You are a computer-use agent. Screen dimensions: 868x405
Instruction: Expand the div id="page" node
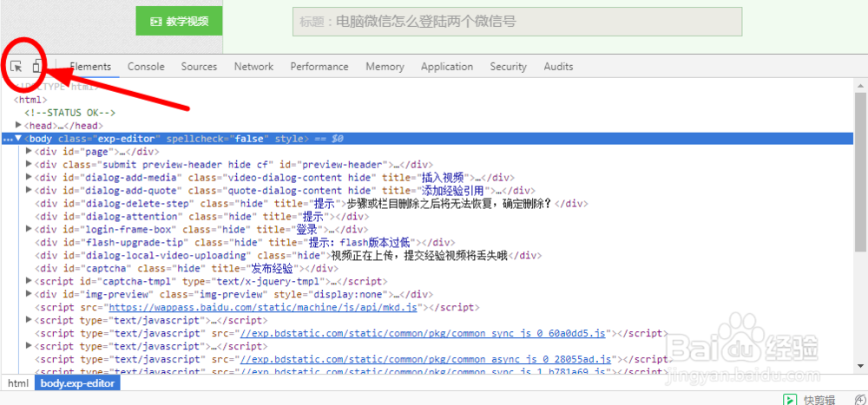30,152
